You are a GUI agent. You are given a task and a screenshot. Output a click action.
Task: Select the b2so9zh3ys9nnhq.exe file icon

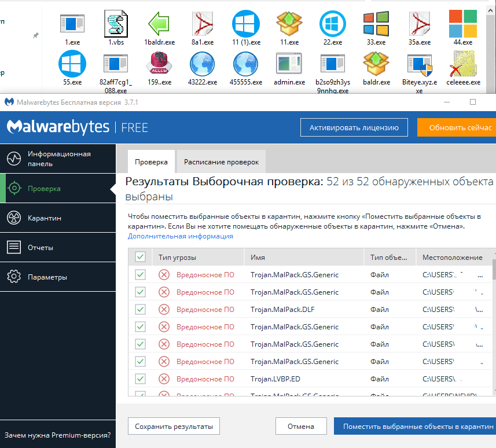pos(332,64)
